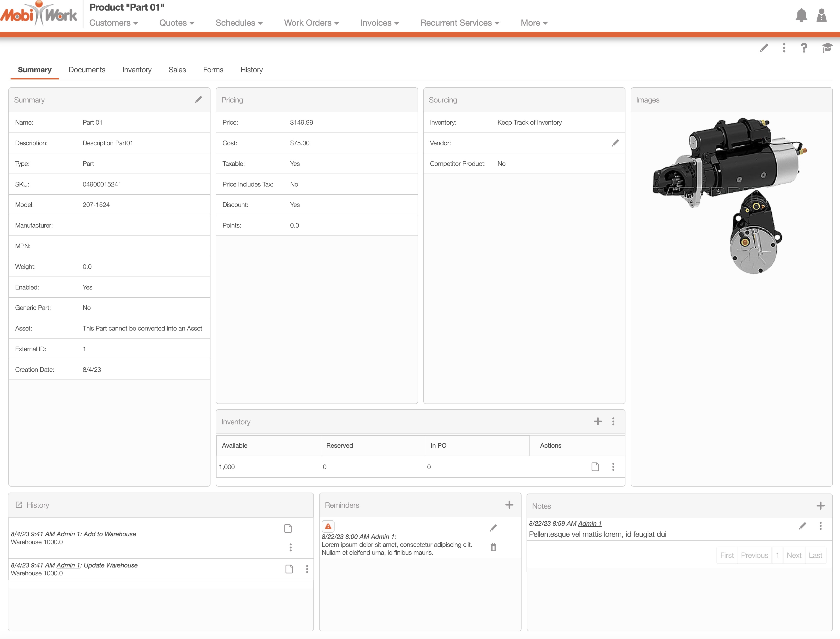Image resolution: width=840 pixels, height=639 pixels.
Task: Expand the Customers dropdown menu
Action: tap(113, 23)
